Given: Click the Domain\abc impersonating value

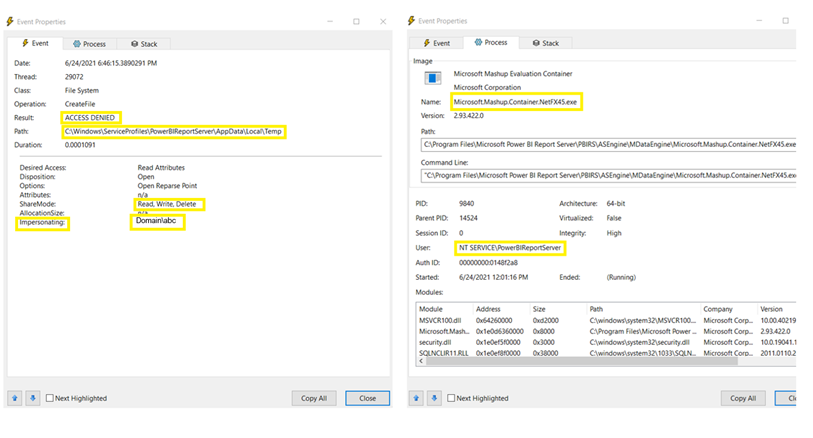Looking at the screenshot, I should [156, 220].
